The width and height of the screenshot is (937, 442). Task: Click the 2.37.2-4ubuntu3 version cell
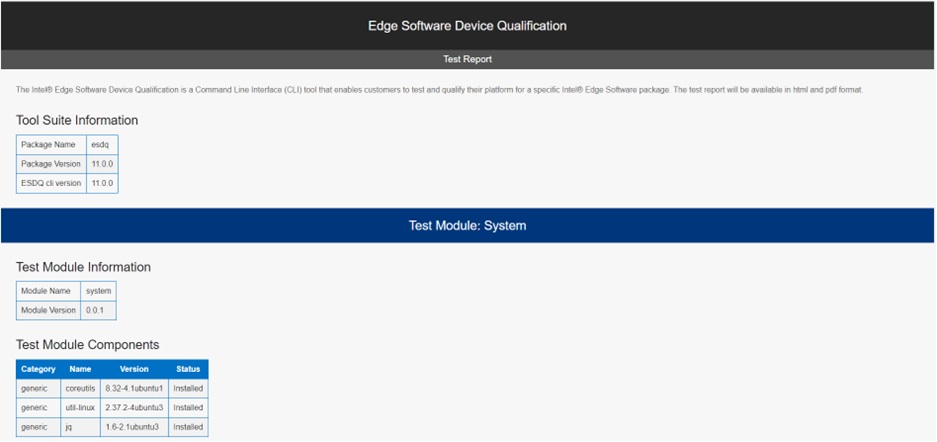coord(134,408)
